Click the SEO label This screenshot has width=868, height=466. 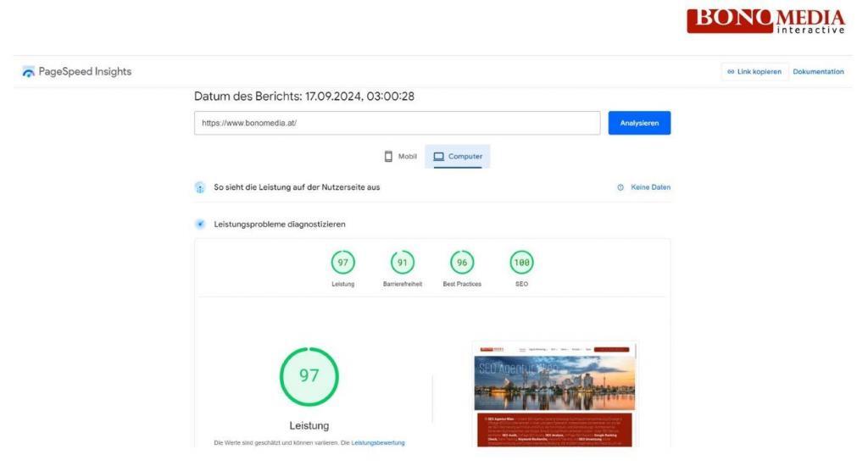coord(521,284)
